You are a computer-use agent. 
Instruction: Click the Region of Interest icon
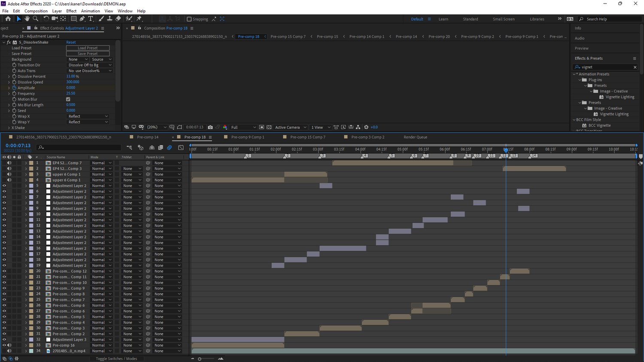pyautogui.click(x=261, y=127)
